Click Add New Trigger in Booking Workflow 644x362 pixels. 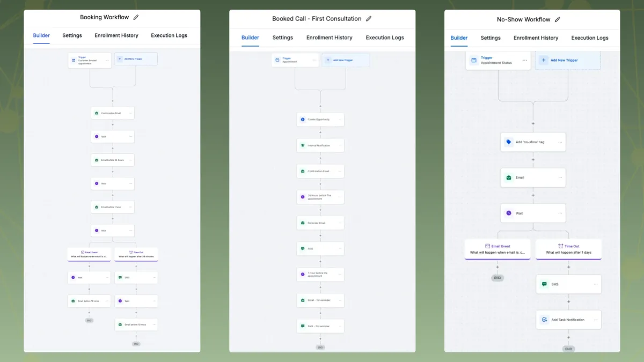[136, 59]
